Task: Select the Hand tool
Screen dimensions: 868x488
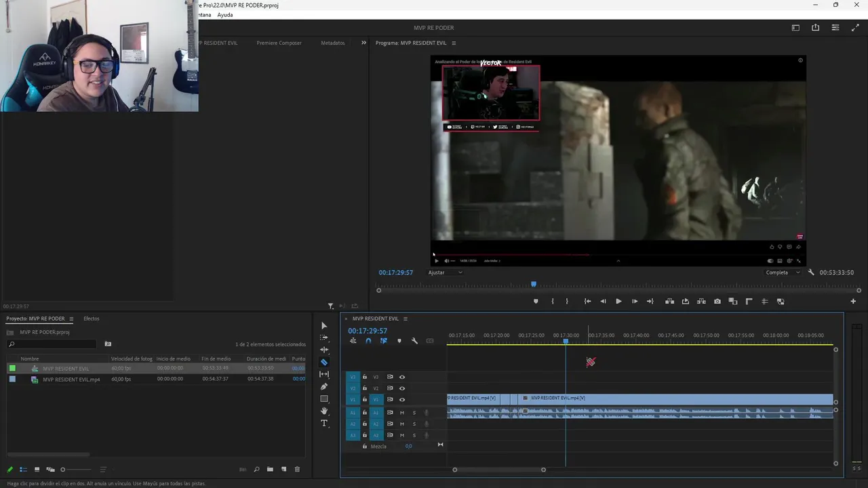Action: 324,411
